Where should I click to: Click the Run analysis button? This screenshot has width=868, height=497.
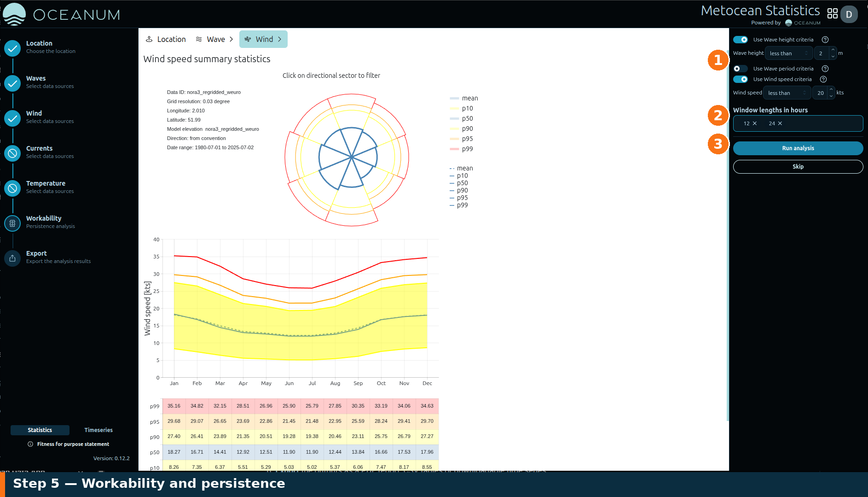click(x=798, y=148)
